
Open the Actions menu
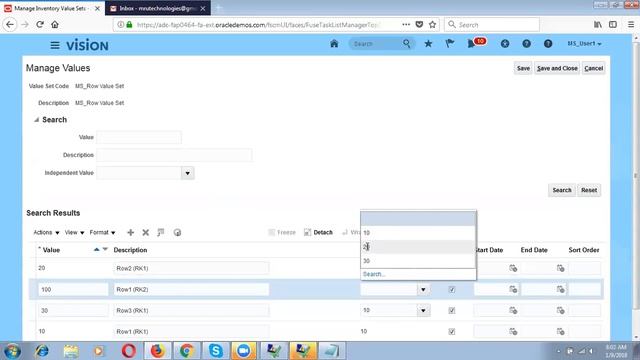click(x=46, y=232)
